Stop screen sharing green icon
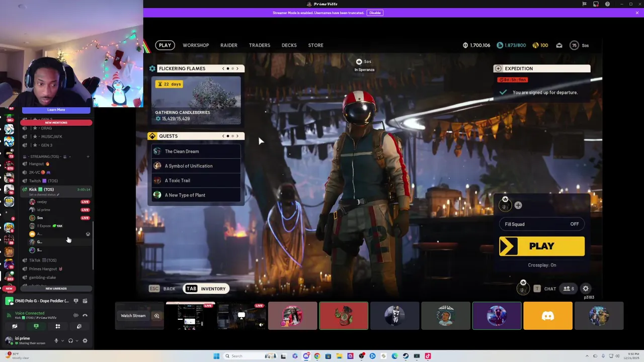The image size is (644, 362). (36, 327)
